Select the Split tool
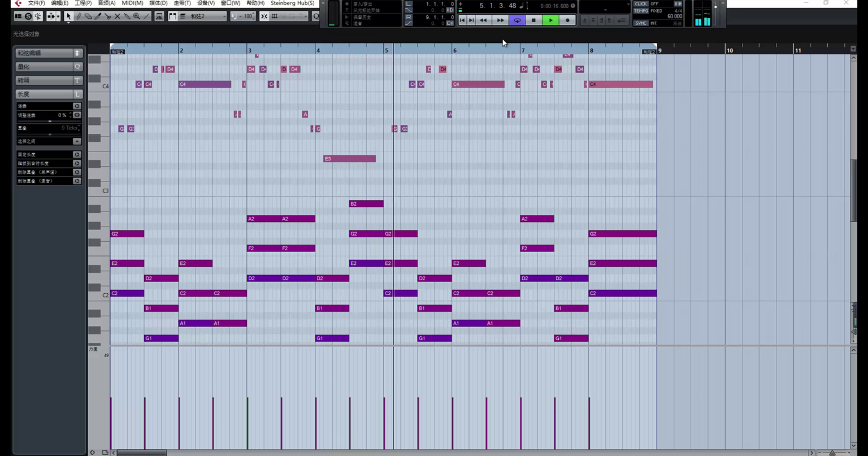868x456 pixels. [108, 16]
